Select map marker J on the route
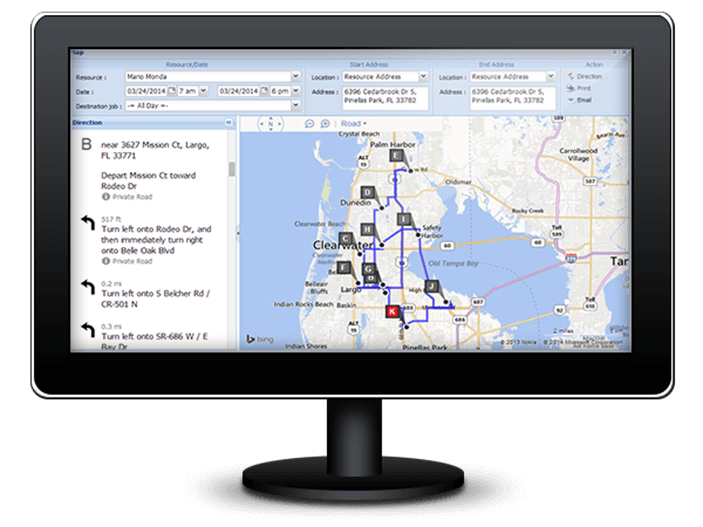 click(431, 286)
